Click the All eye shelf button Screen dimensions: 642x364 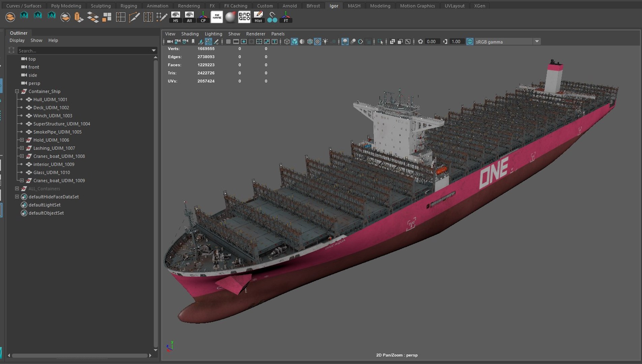click(x=189, y=17)
